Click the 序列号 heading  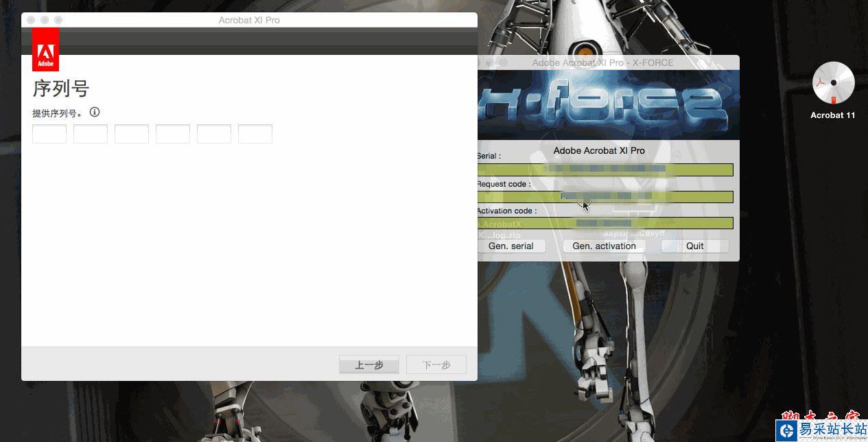click(x=61, y=89)
